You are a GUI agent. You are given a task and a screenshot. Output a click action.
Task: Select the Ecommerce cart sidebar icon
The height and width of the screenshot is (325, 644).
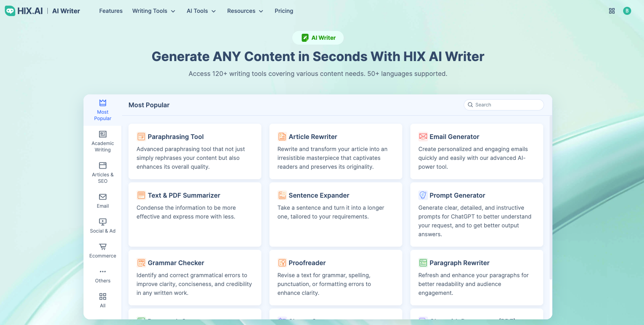click(x=103, y=246)
